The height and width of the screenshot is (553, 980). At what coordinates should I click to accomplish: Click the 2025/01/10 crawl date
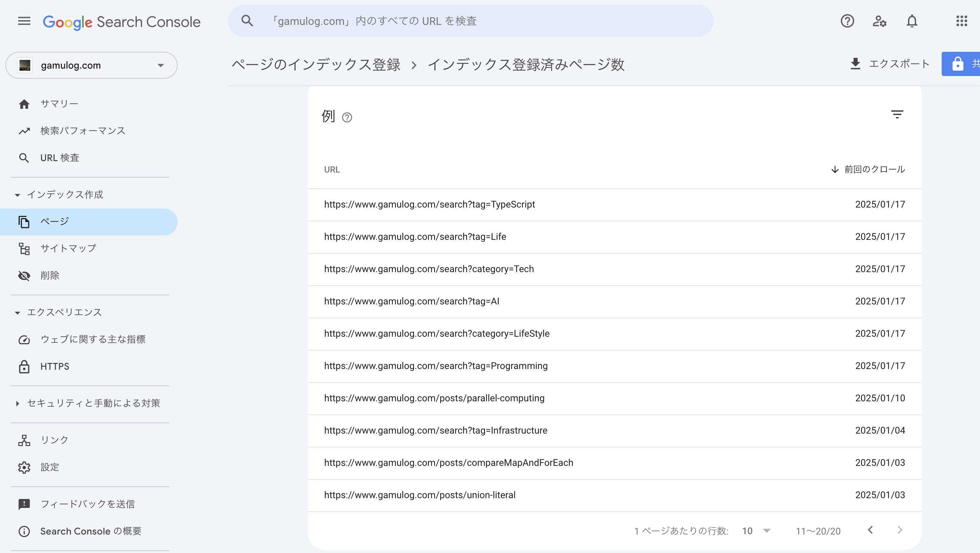click(x=880, y=398)
